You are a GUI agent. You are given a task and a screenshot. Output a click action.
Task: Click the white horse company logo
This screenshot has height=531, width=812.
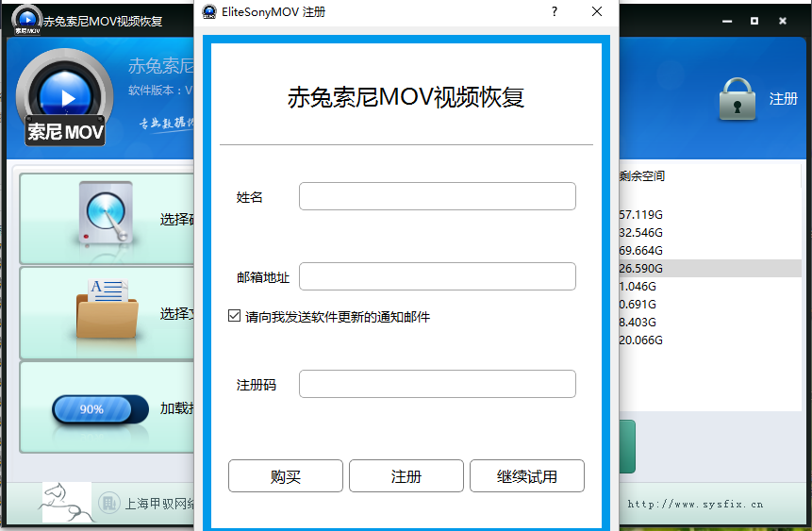click(x=67, y=502)
